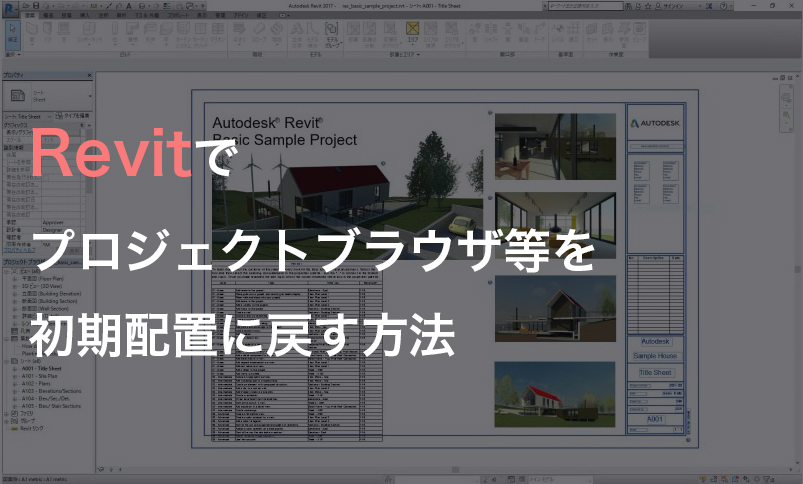Select the Roof (屋根) tool
The width and height of the screenshot is (803, 484).
click(133, 33)
